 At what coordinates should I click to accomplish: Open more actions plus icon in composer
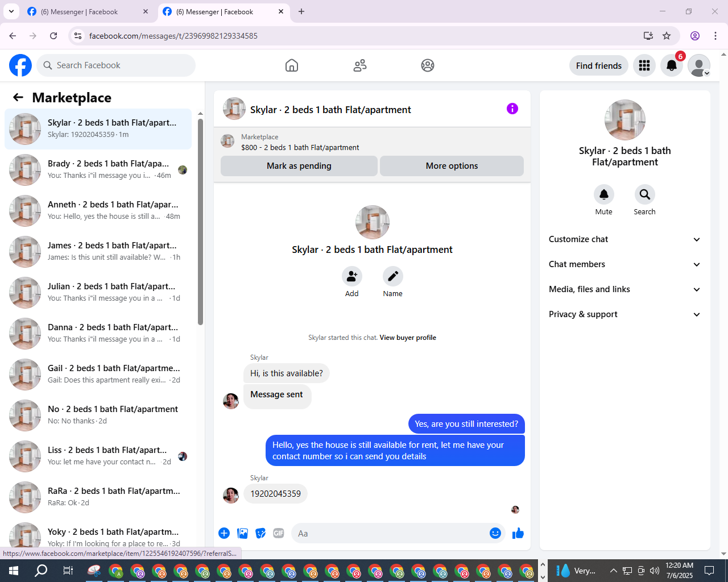pos(224,533)
